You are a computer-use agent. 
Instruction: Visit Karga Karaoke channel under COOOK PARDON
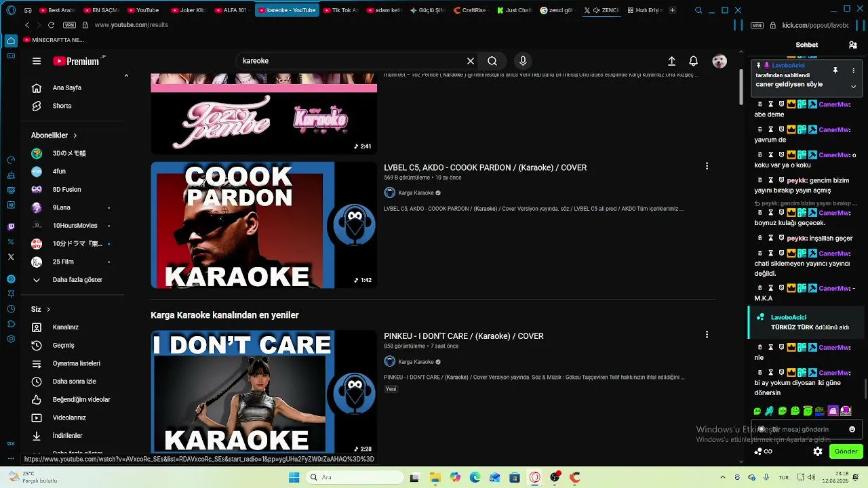[416, 193]
